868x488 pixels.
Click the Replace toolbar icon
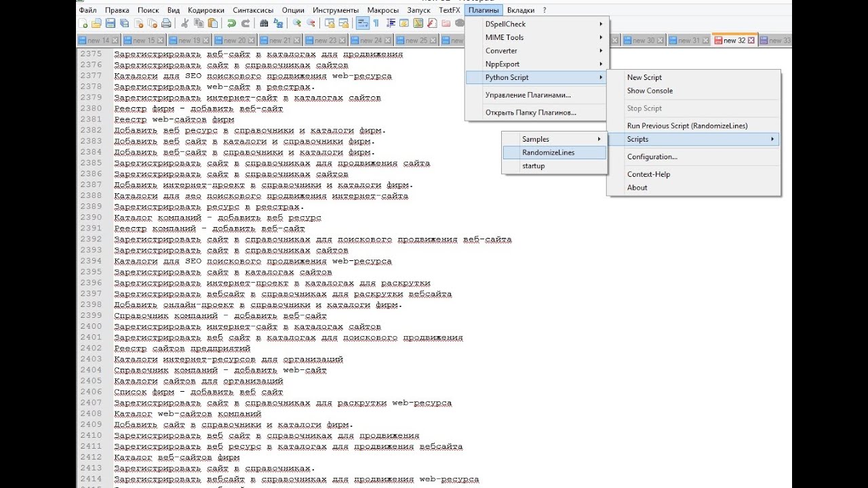[278, 24]
